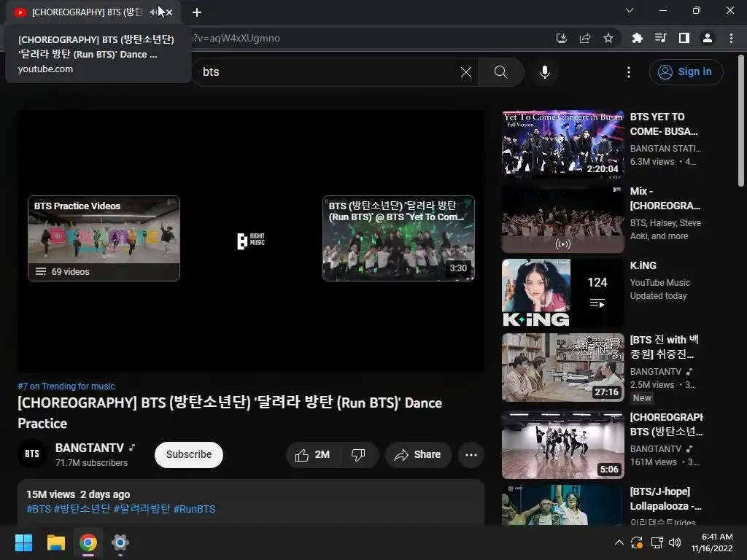Click the Sign in button
This screenshot has width=747, height=560.
pyautogui.click(x=686, y=72)
